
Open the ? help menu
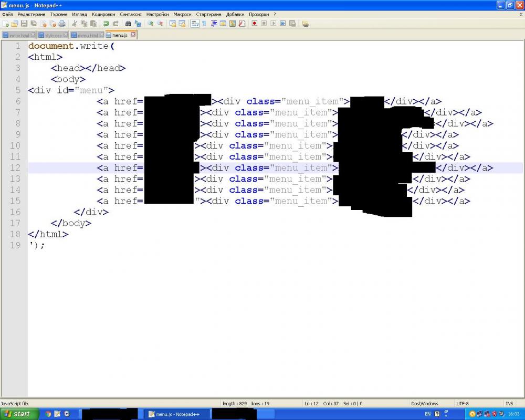pyautogui.click(x=275, y=14)
